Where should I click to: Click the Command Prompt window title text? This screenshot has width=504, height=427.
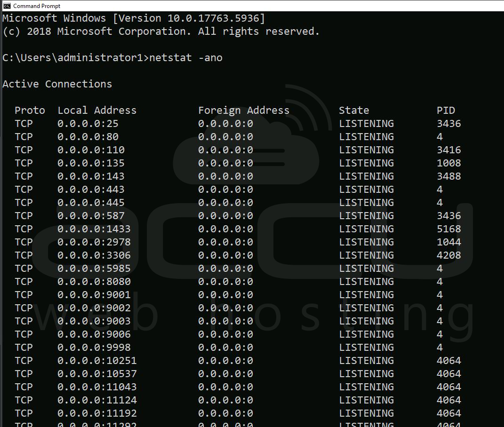click(37, 6)
